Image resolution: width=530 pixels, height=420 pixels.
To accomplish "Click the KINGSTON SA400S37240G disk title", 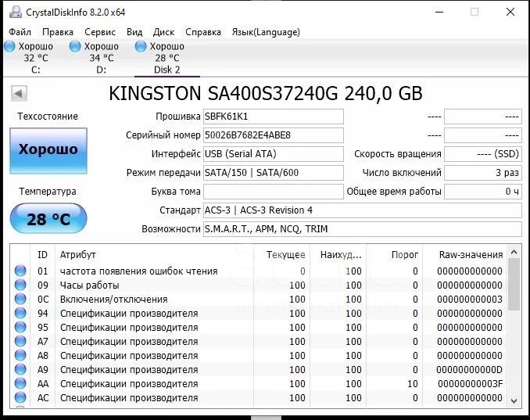I will click(266, 93).
